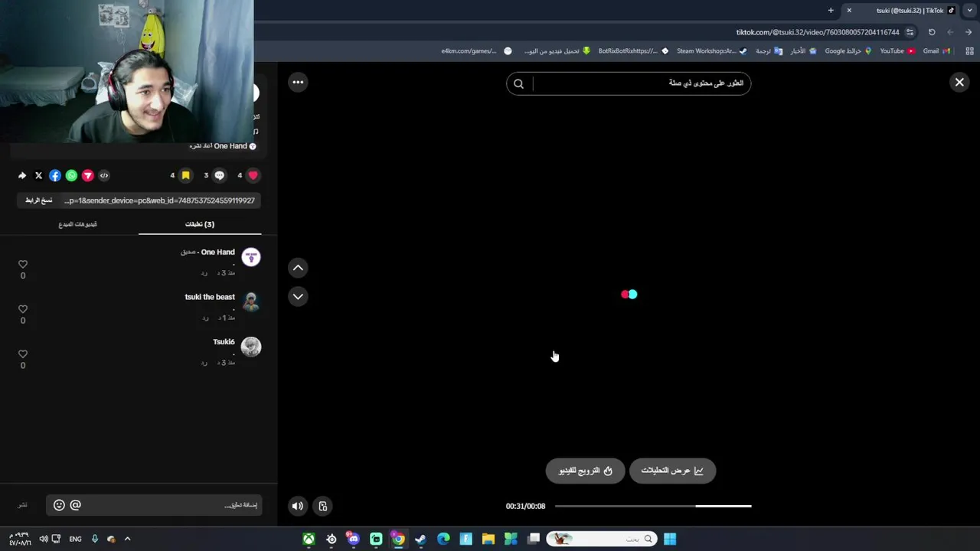Open the promote video button
980x551 pixels.
pos(585,471)
